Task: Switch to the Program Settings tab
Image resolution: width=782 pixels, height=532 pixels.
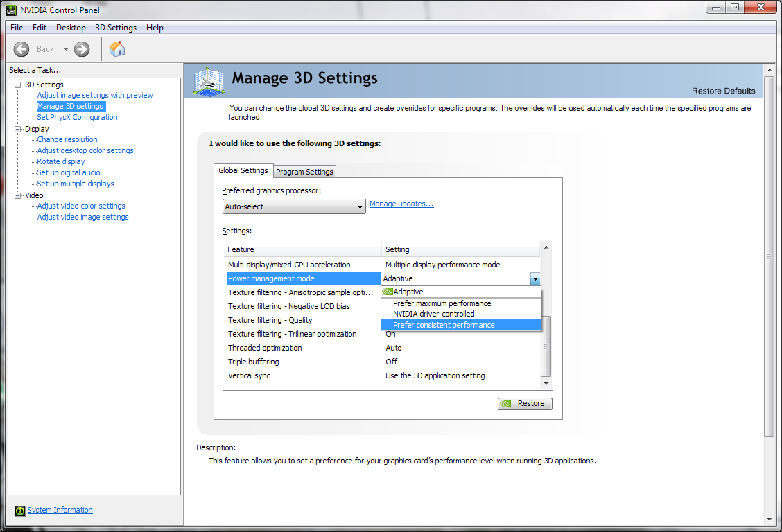Action: [x=304, y=171]
